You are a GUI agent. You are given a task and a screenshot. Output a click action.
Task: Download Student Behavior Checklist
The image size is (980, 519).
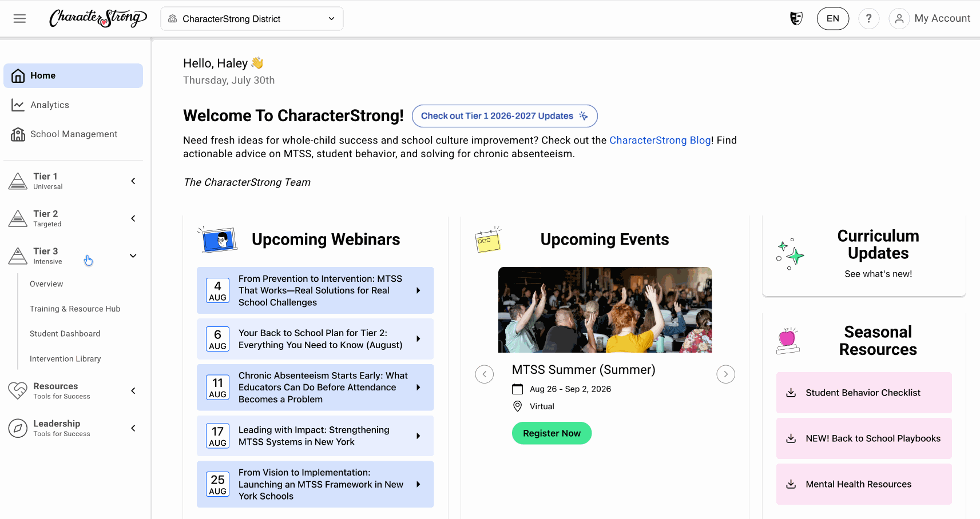tap(864, 393)
